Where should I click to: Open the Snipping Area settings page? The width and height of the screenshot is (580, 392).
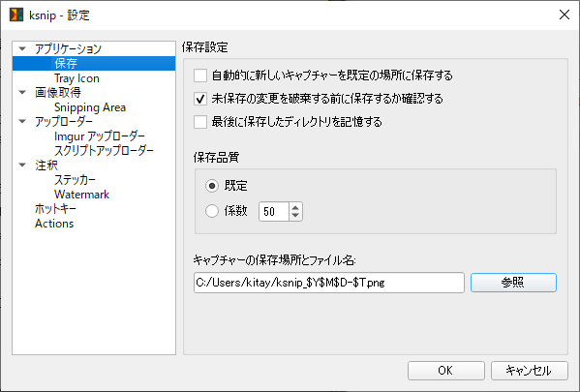coord(90,107)
